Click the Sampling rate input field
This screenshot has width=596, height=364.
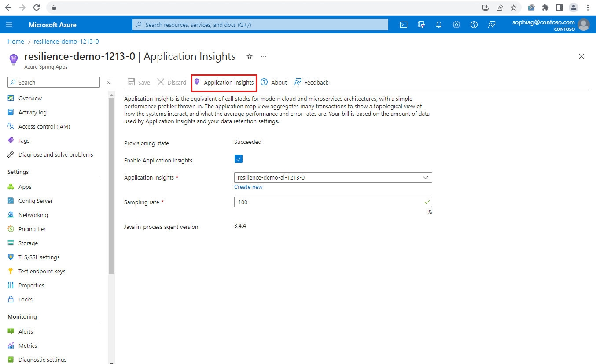click(333, 202)
